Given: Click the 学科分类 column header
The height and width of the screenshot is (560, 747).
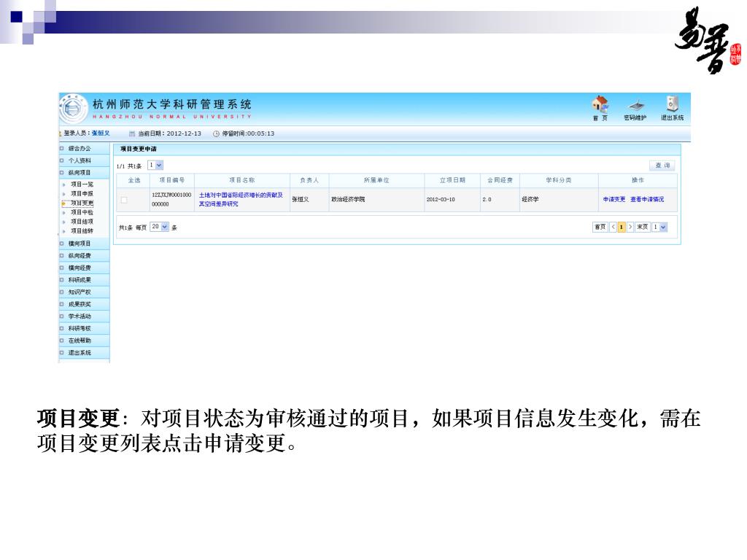Looking at the screenshot, I should pos(558,181).
